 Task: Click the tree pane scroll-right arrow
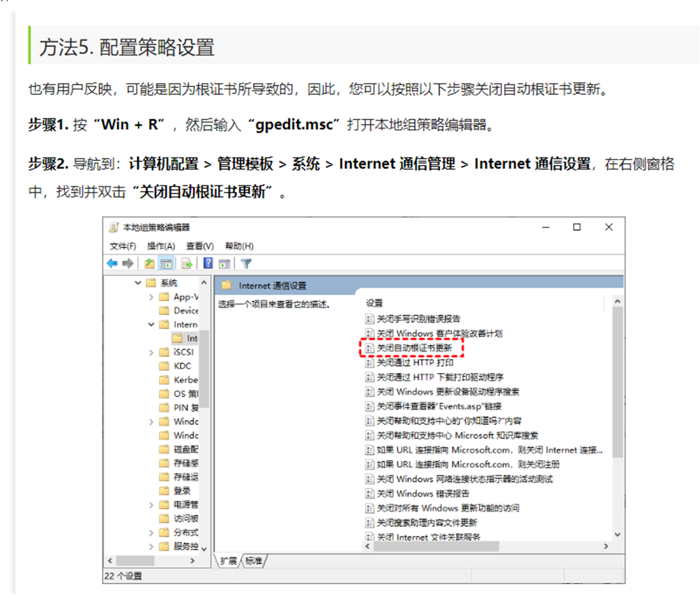192,560
